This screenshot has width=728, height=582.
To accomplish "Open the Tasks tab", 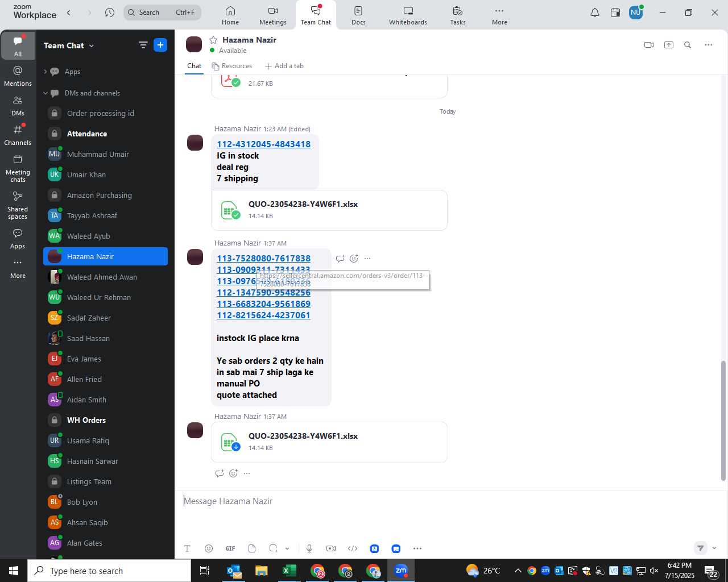I will [x=458, y=15].
